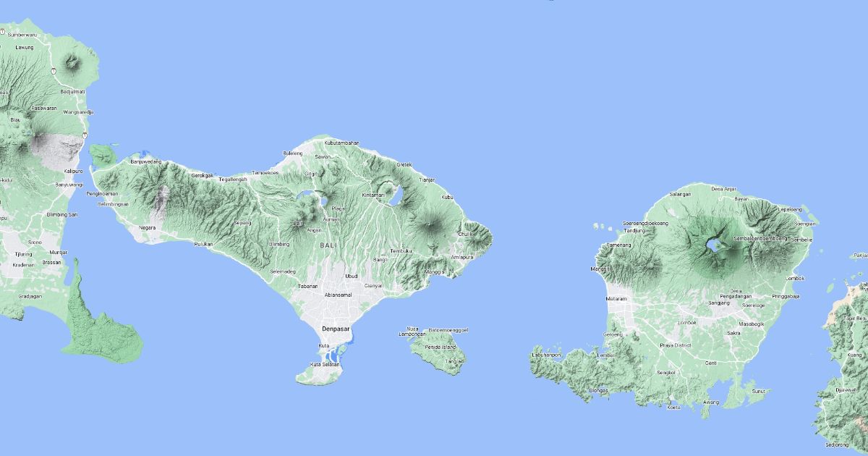This screenshot has width=868, height=456.
Task: Click the Badjulmati label
Action: click(73, 91)
